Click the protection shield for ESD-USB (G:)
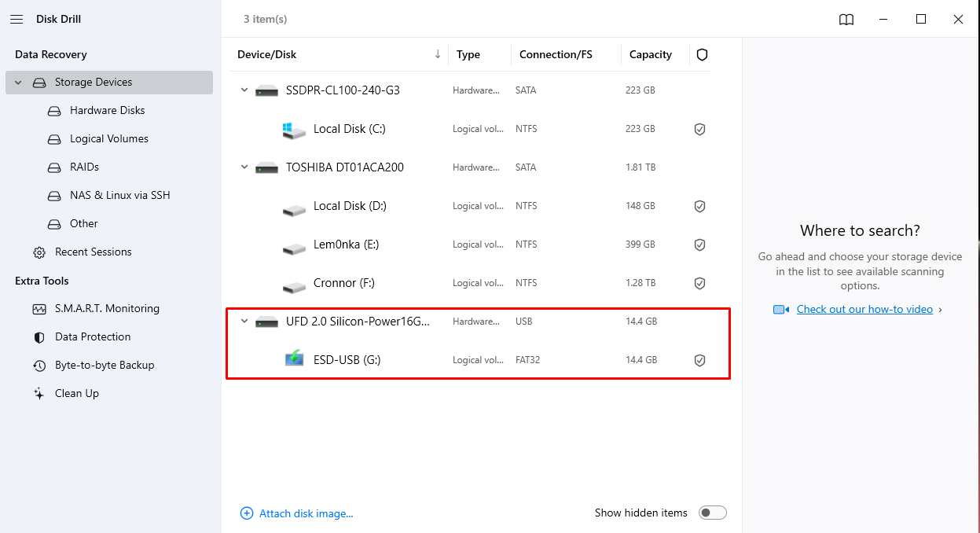 click(x=699, y=360)
